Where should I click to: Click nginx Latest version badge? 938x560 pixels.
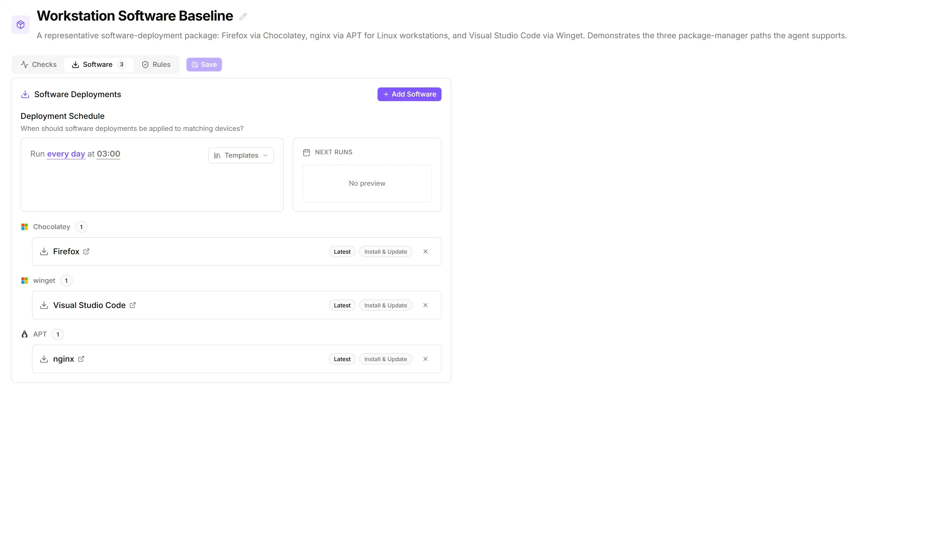pos(342,359)
